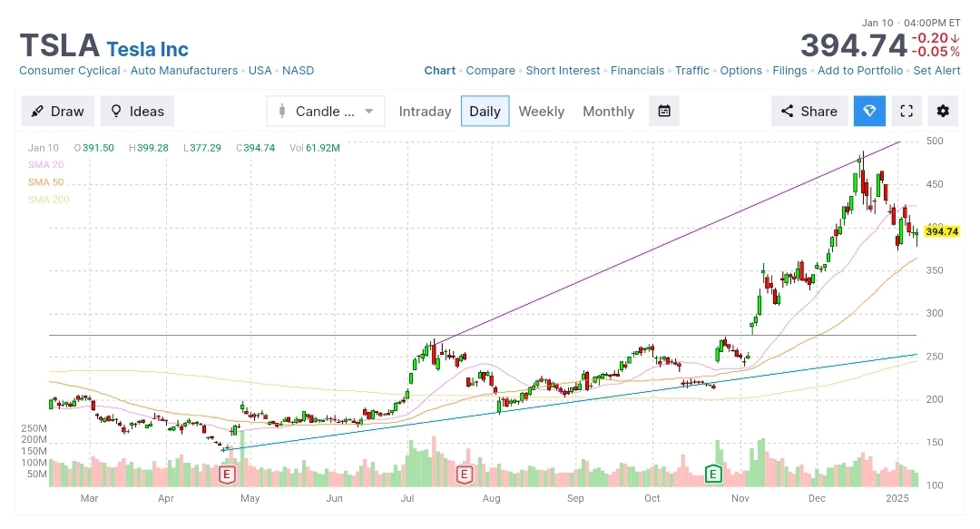Toggle the SMA 200 indicator label
The image size is (980, 529).
49,201
